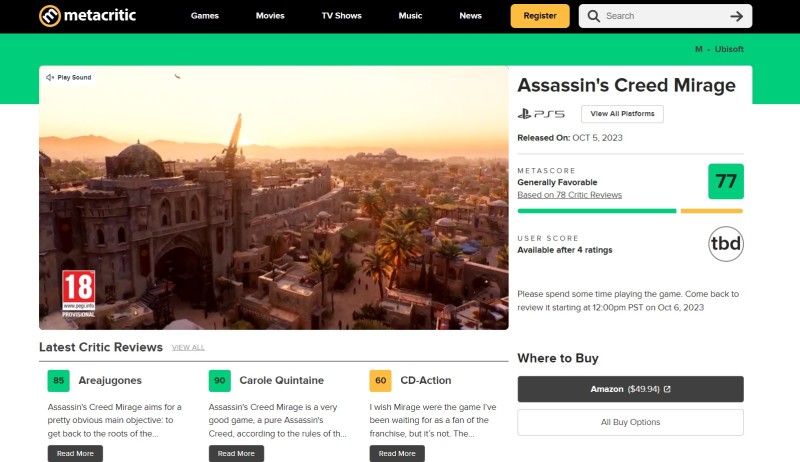800x462 pixels.
Task: Click Read More under Areajugones review
Action: click(75, 453)
